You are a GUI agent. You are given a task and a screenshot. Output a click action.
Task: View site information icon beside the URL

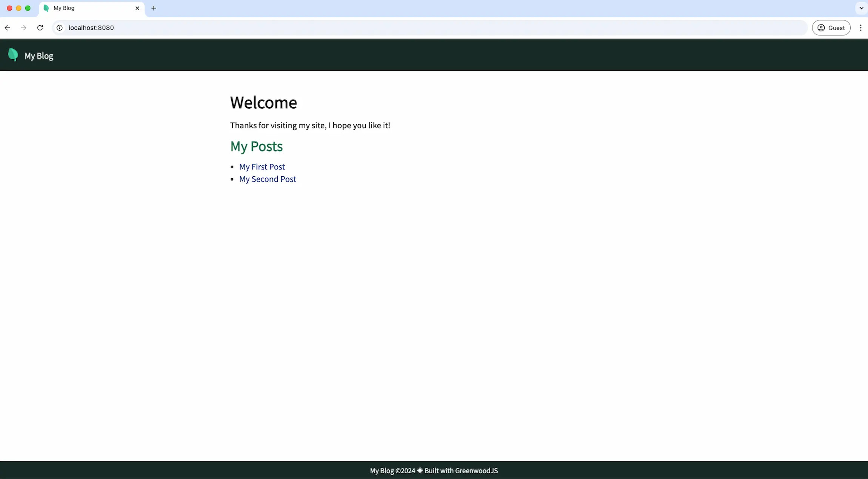[x=60, y=28]
